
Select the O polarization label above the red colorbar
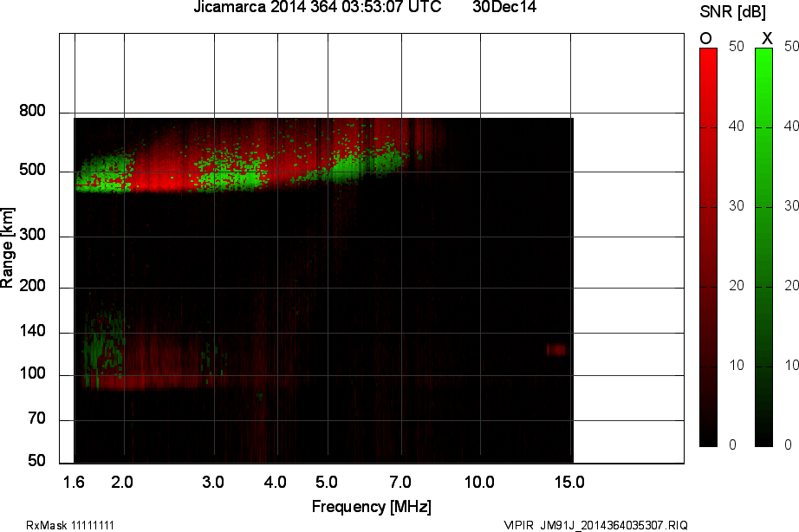(x=705, y=38)
